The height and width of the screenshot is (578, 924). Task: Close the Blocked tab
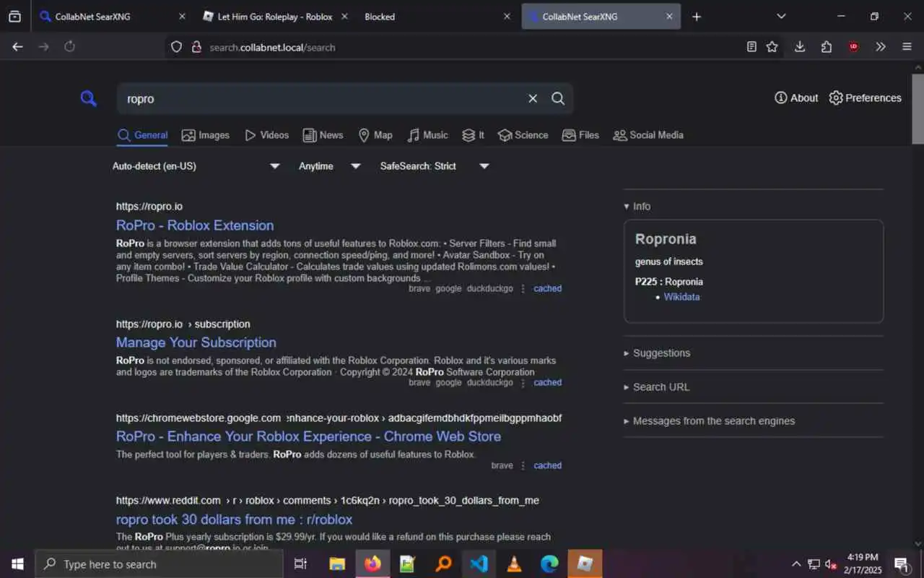point(507,17)
